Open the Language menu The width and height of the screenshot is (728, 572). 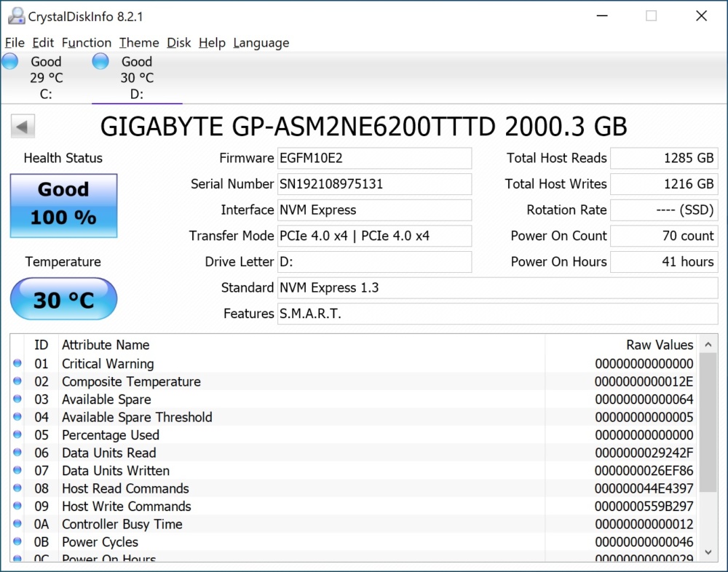coord(261,43)
